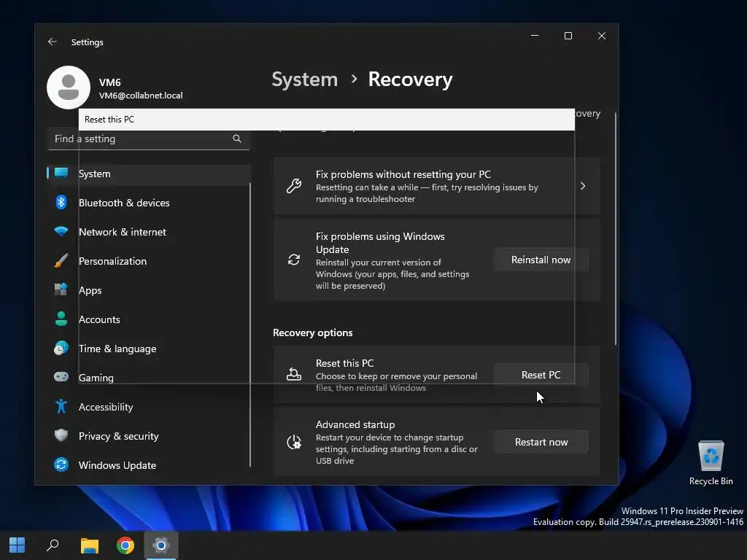Expand Fix problems without resetting chevron
Image resolution: width=747 pixels, height=560 pixels.
(x=583, y=186)
